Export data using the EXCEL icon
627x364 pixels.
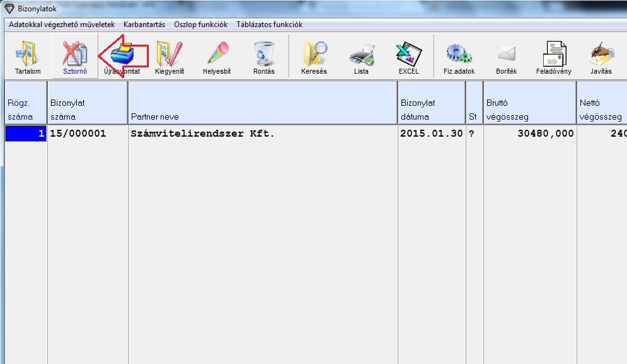point(408,56)
